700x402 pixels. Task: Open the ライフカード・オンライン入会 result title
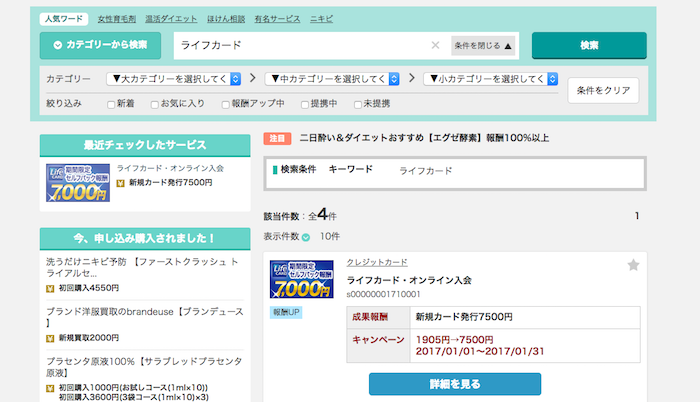(x=409, y=280)
